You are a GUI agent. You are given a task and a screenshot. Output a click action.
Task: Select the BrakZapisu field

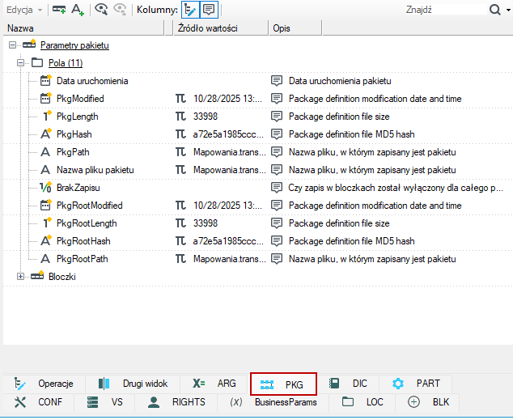(78, 188)
